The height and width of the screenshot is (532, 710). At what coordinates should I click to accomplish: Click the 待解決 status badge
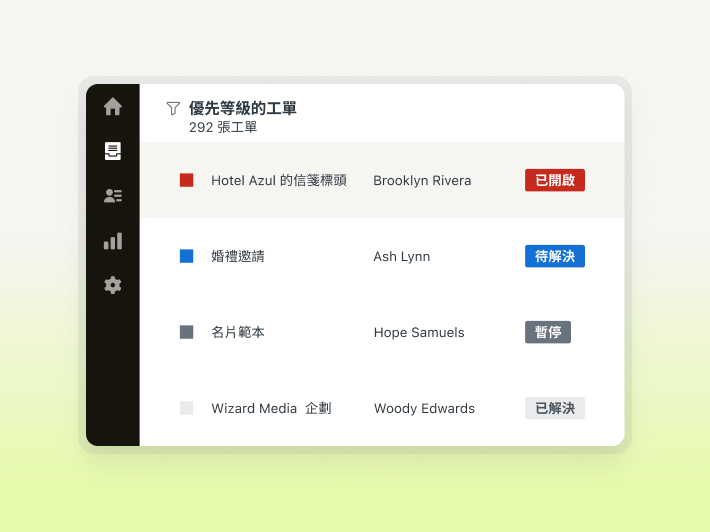(x=554, y=256)
